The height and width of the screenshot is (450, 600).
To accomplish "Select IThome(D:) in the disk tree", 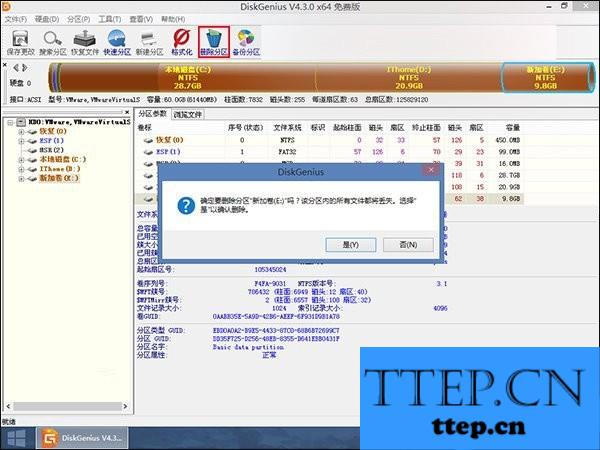I will [x=60, y=169].
